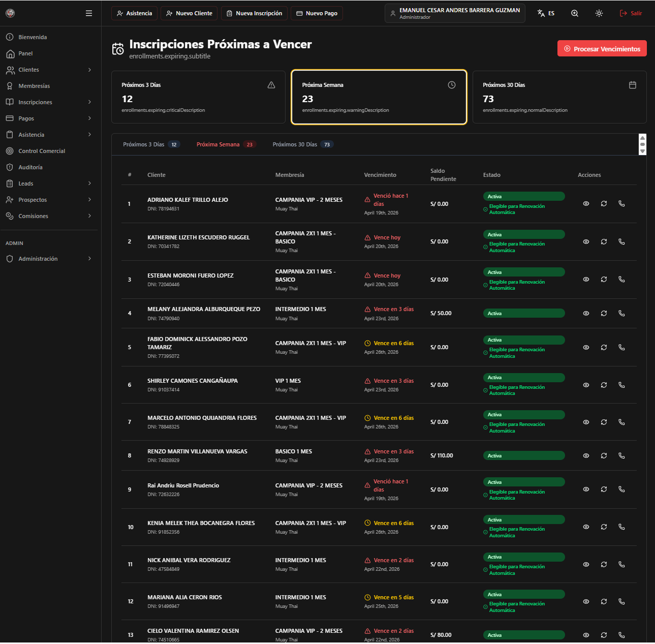
Task: Click Procesar Vencimientos button
Action: click(x=602, y=48)
